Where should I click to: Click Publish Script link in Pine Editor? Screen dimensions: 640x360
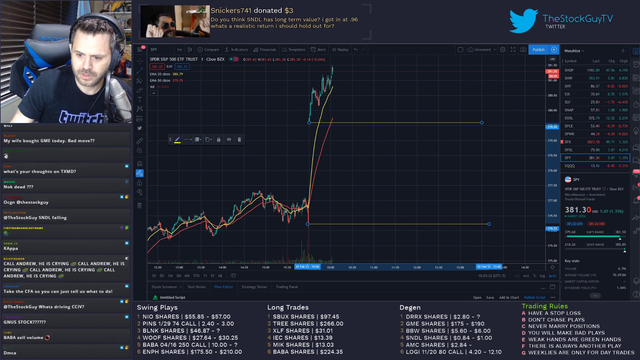(535, 298)
